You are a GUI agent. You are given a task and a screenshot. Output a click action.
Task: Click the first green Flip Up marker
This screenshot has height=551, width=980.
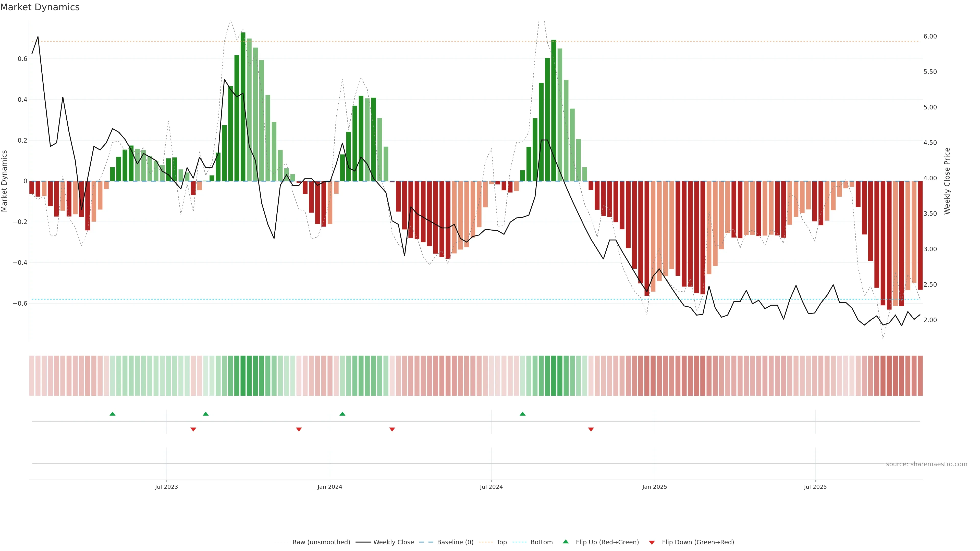pyautogui.click(x=112, y=414)
